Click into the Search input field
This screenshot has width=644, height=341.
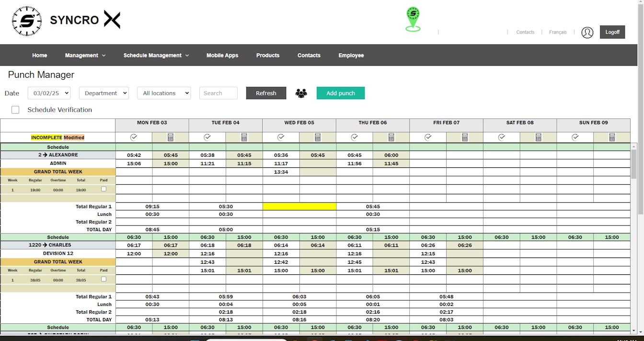(x=218, y=93)
